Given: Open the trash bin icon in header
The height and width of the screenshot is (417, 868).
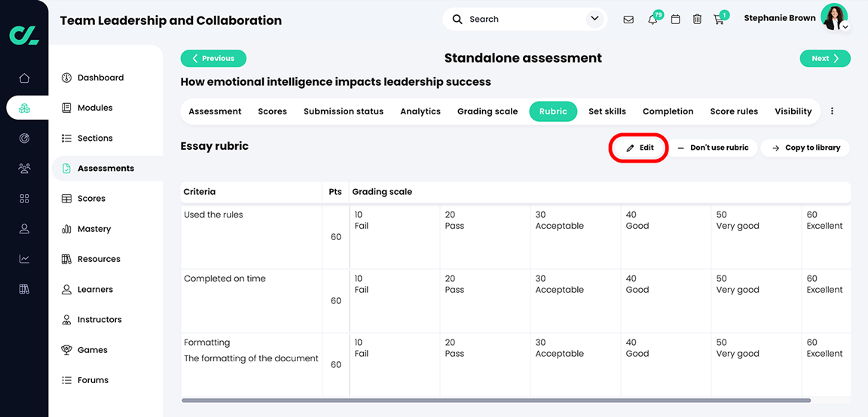Looking at the screenshot, I should tap(697, 20).
